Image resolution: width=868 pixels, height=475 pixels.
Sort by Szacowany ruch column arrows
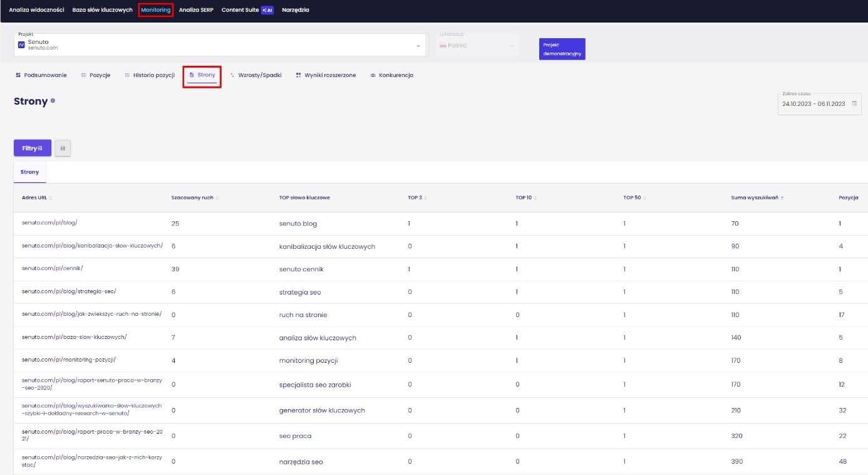[x=217, y=198]
